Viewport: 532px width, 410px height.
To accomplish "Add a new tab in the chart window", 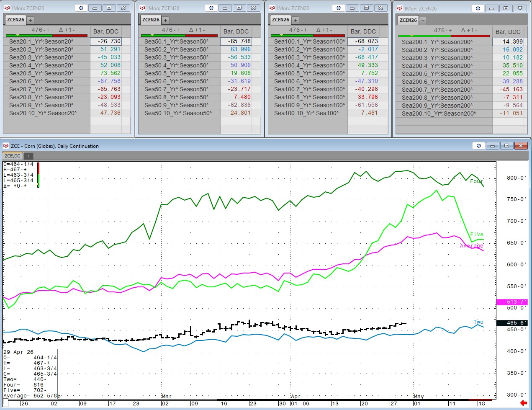I will [28, 156].
